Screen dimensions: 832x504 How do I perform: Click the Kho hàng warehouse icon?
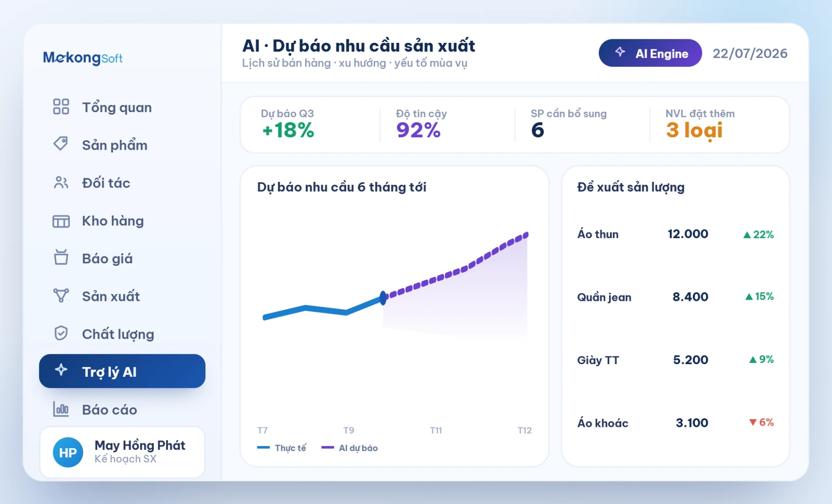(x=61, y=221)
